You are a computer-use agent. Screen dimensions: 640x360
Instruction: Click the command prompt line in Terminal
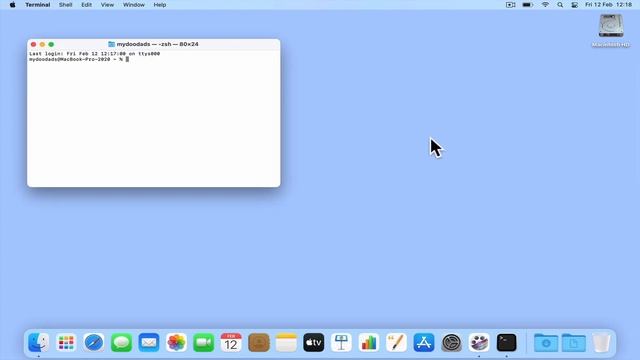pyautogui.click(x=79, y=59)
